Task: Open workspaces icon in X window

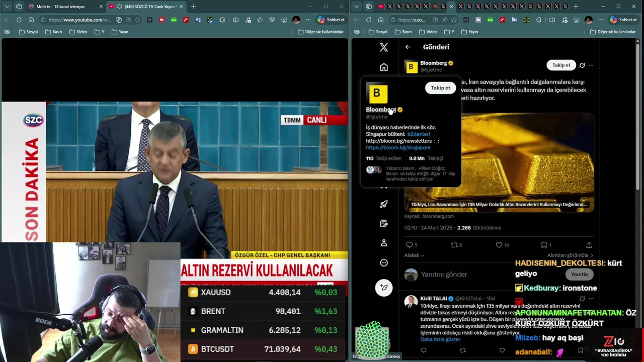Action: click(369, 7)
